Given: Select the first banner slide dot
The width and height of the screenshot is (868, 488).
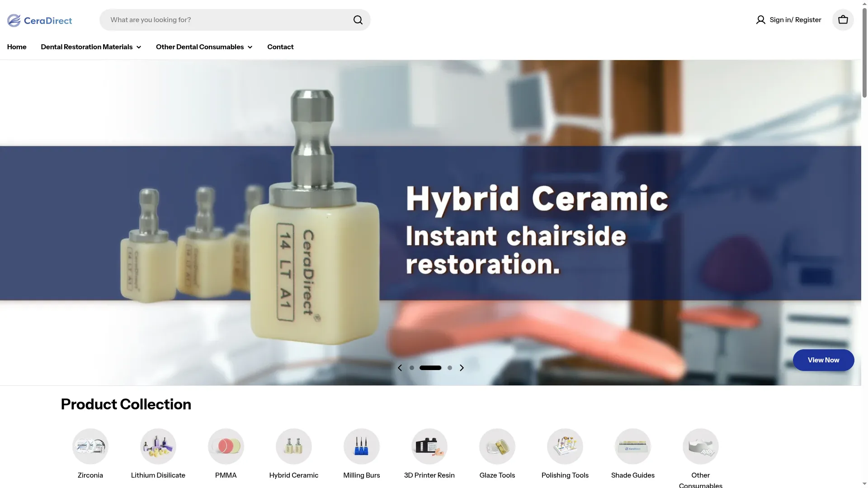Looking at the screenshot, I should [412, 368].
